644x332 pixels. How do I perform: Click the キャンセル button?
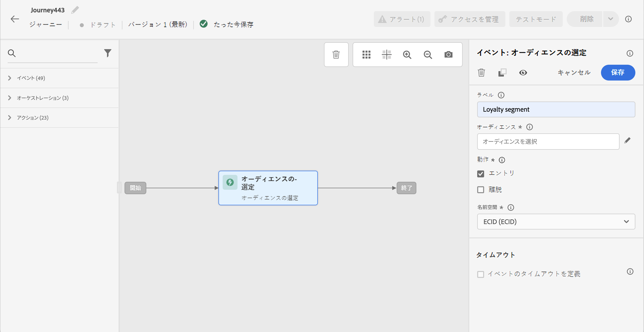click(574, 73)
